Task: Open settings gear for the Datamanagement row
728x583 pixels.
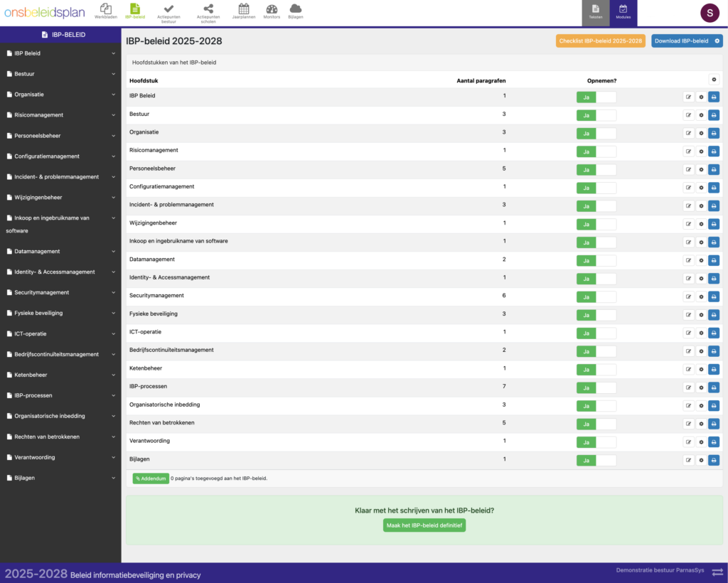Action: coord(701,260)
